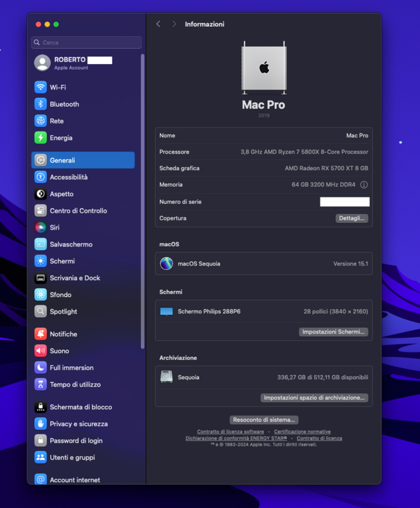
Task: Select the Full immersion moon icon
Action: coord(41,368)
